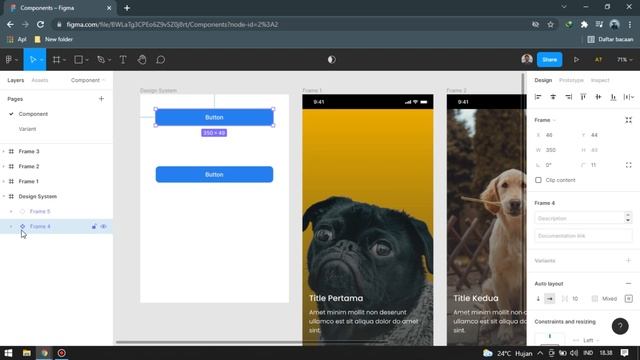Click the half-circle mask icon in the toolbar
Screen dimensions: 640x360
[331, 60]
